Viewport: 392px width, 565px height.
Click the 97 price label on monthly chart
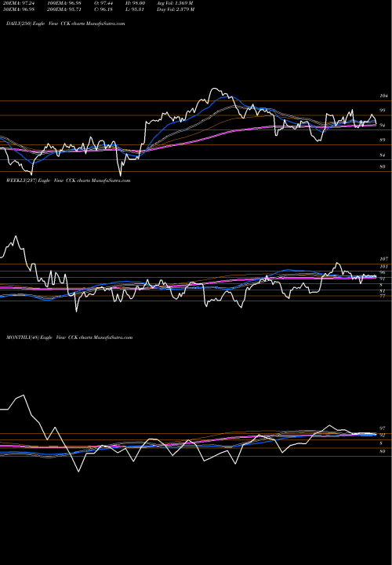coord(383,428)
